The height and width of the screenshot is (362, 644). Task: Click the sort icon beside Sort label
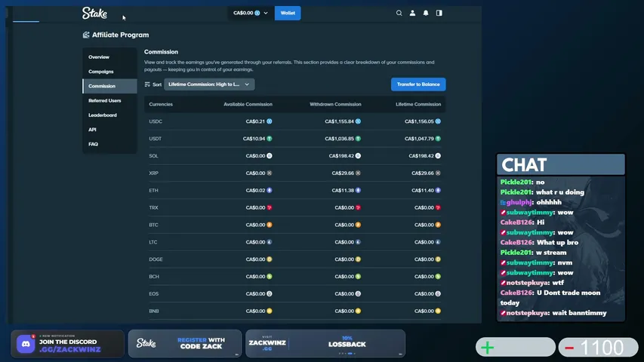point(147,84)
